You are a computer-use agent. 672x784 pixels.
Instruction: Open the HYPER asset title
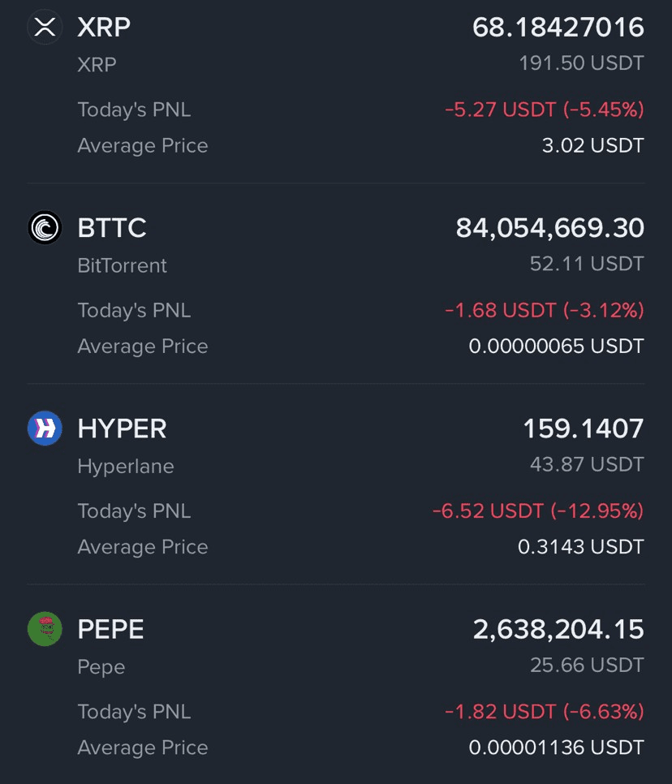(122, 429)
